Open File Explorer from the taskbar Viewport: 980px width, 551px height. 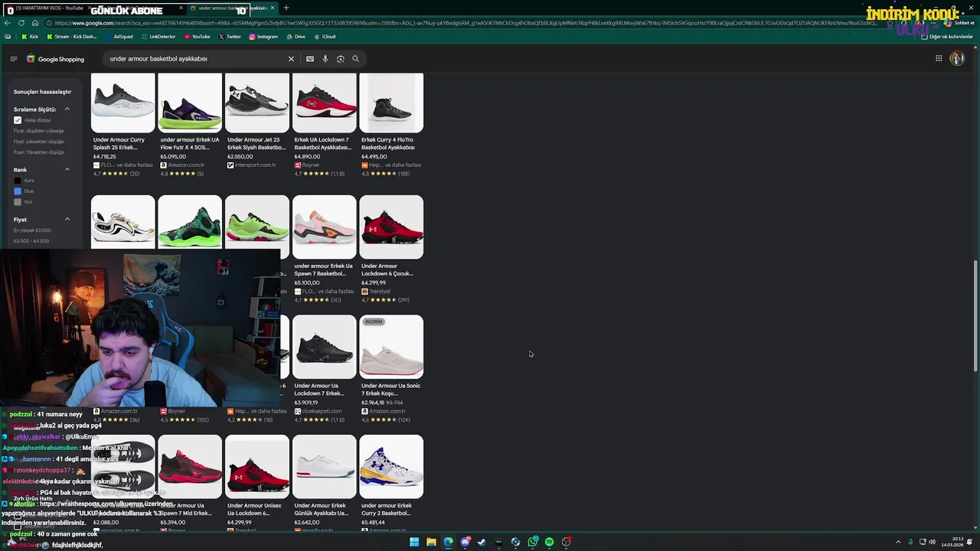click(x=431, y=542)
